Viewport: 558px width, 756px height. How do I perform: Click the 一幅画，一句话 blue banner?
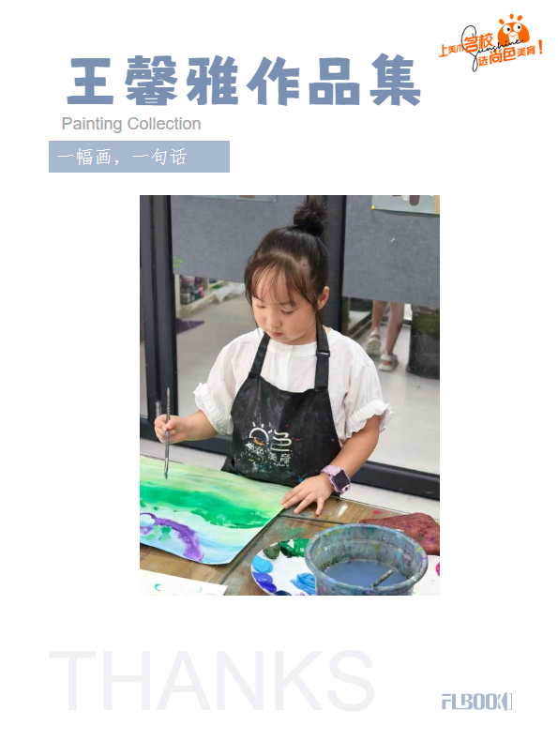(139, 157)
